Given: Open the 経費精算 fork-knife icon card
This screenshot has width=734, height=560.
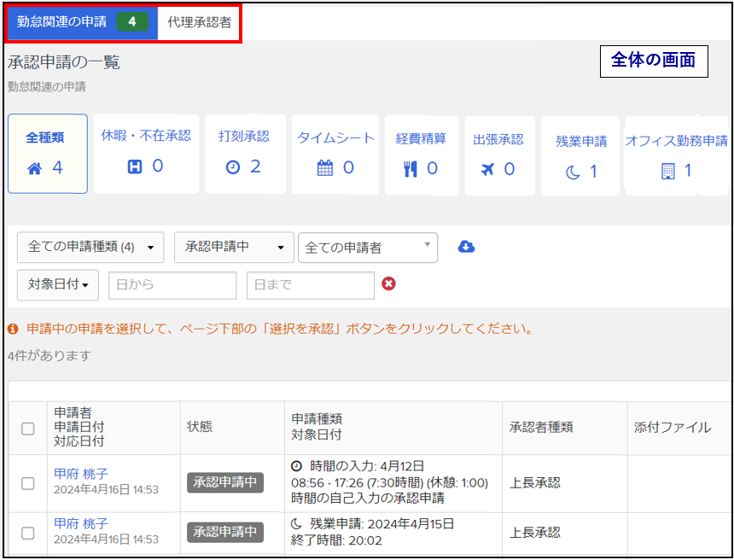Looking at the screenshot, I should click(x=421, y=154).
